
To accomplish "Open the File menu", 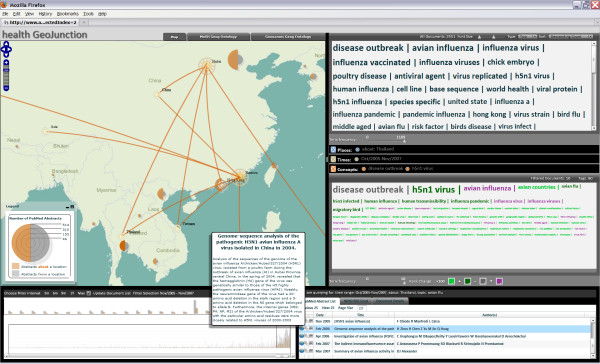I will pyautogui.click(x=5, y=14).
